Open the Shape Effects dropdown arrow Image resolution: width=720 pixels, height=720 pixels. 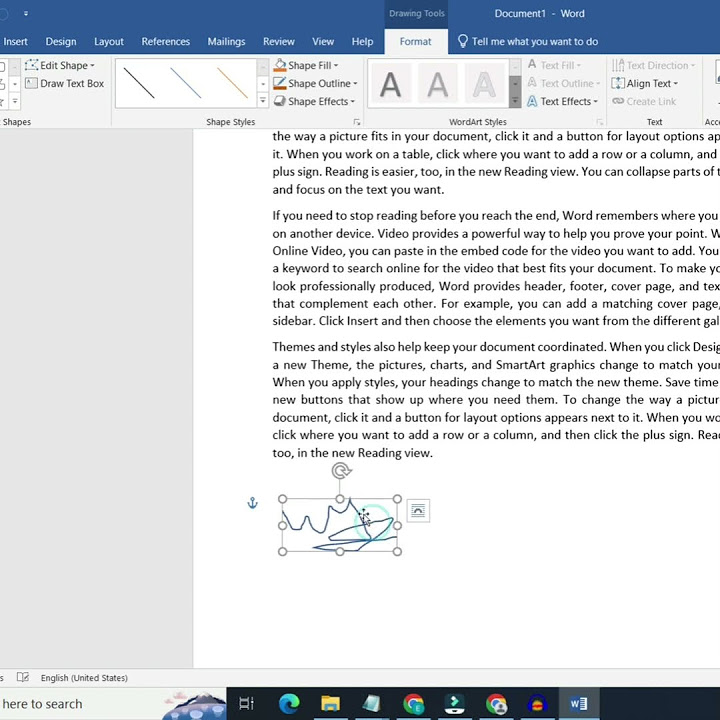[x=353, y=101]
